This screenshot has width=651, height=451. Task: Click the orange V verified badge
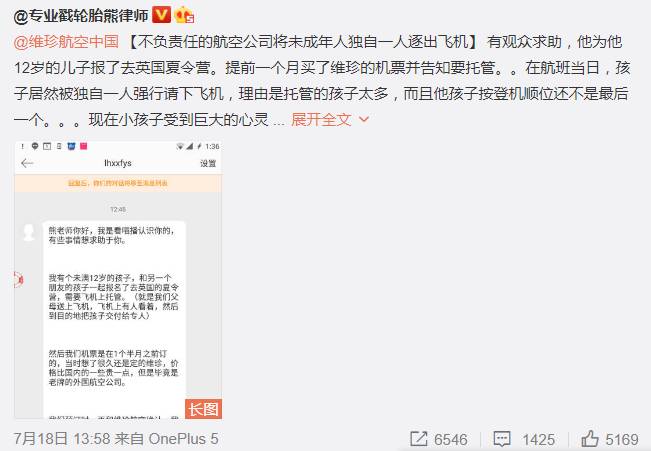pos(162,15)
